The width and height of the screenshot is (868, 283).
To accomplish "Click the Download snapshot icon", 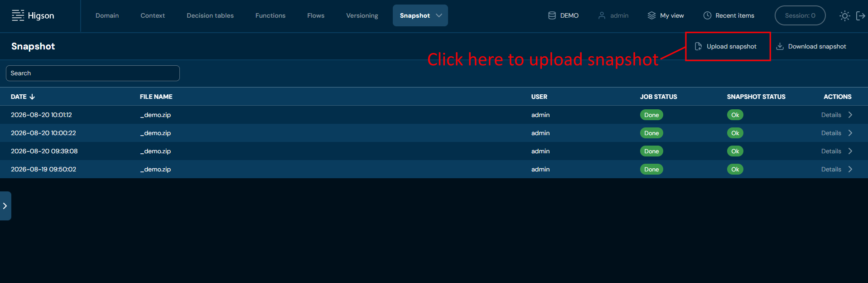I will click(780, 46).
